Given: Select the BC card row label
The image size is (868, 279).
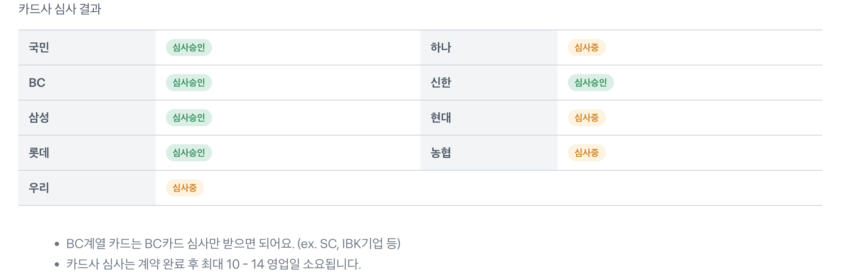Looking at the screenshot, I should (37, 83).
